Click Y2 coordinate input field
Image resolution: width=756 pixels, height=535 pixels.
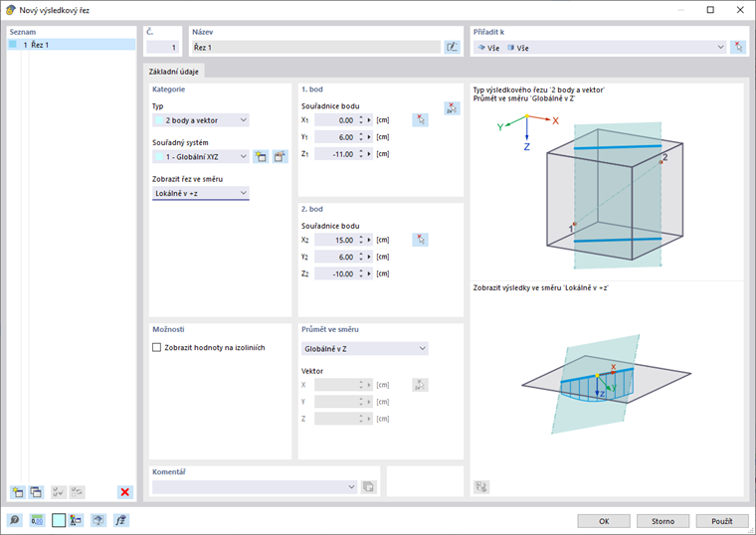tap(335, 257)
